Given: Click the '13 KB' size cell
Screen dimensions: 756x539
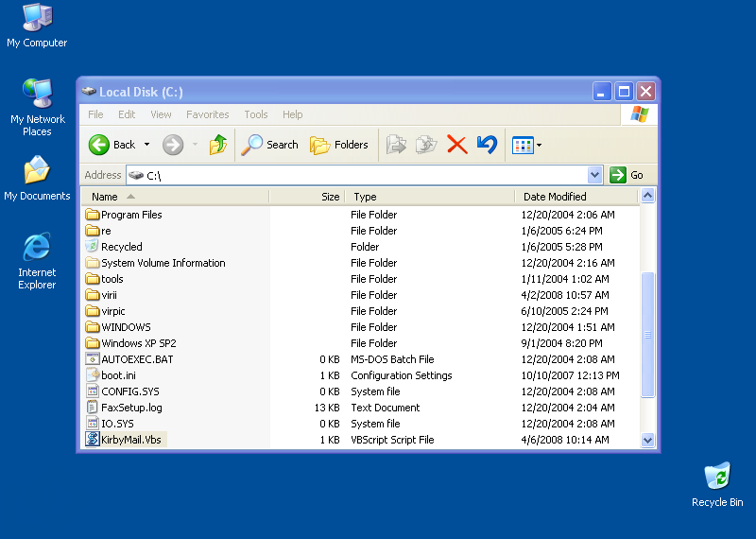Looking at the screenshot, I should [x=327, y=408].
